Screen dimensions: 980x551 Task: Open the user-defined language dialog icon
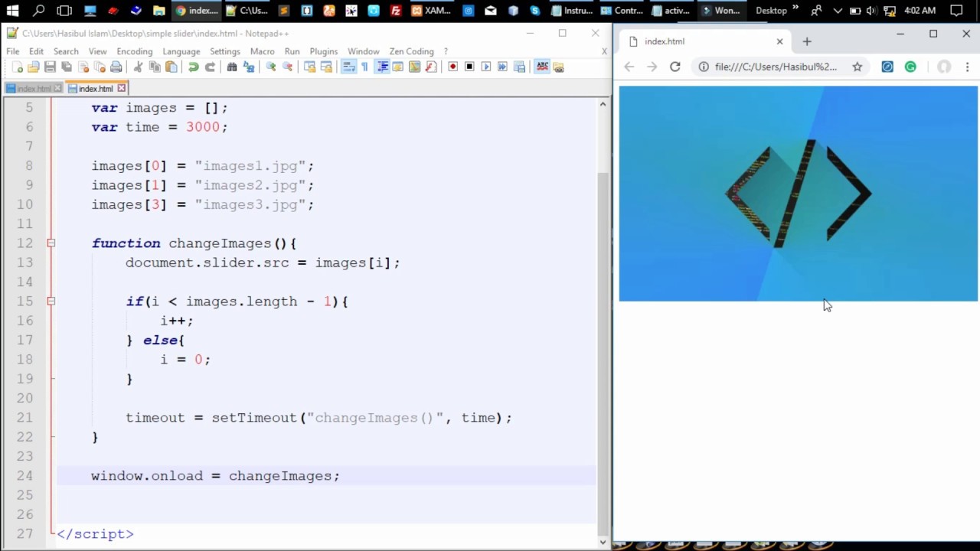397,67
